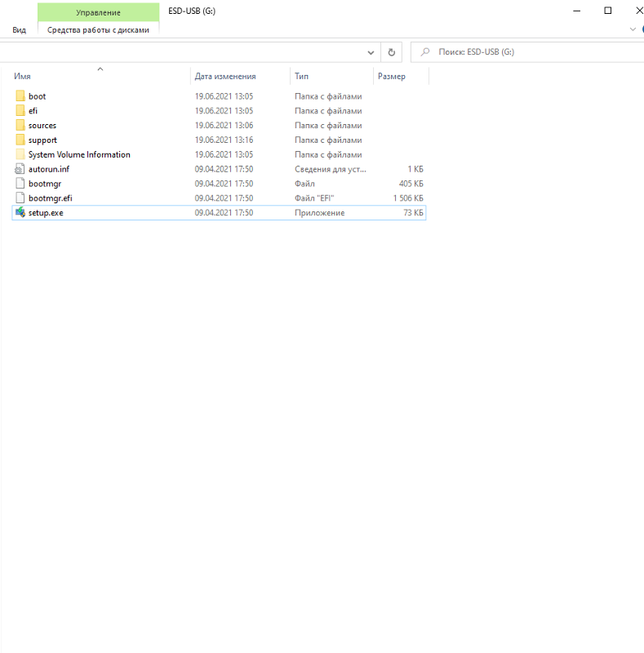This screenshot has height=653, width=644.
Task: Click System Volume Information folder icon
Action: click(x=20, y=154)
